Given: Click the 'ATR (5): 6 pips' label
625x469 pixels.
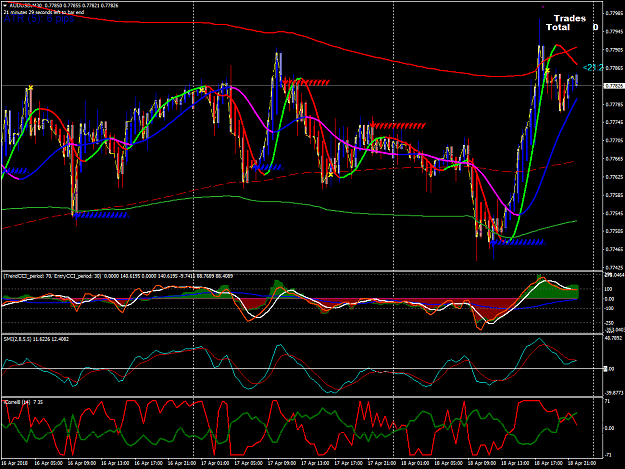Looking at the screenshot, I should coord(39,19).
